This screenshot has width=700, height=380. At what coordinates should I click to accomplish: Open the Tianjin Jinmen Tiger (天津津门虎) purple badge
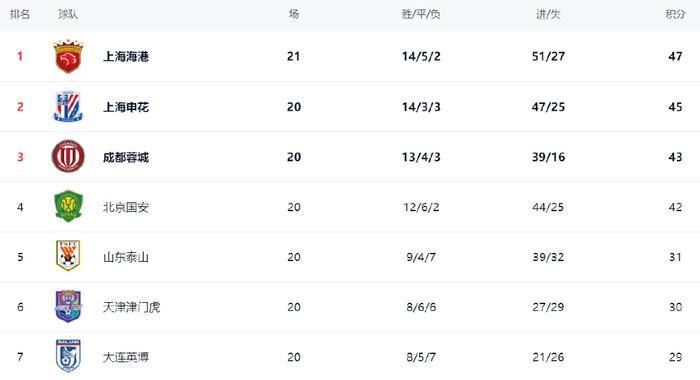click(68, 306)
